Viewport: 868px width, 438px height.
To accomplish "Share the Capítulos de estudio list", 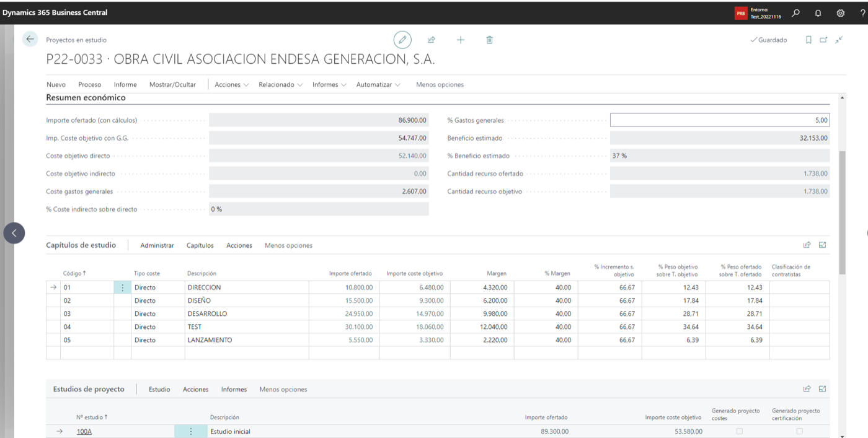I will coord(807,245).
